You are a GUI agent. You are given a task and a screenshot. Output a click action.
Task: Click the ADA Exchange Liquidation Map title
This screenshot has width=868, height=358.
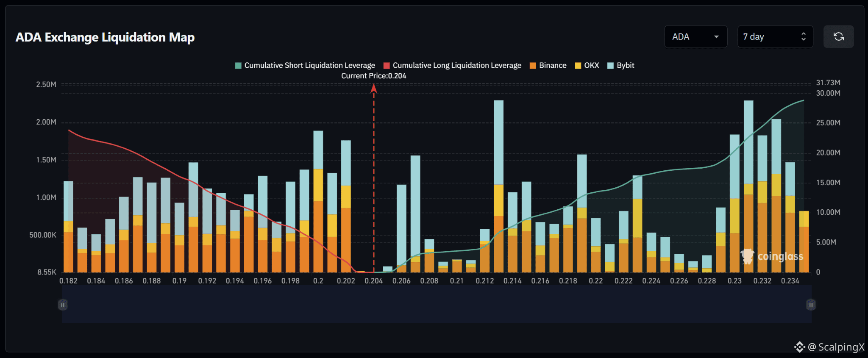[105, 37]
